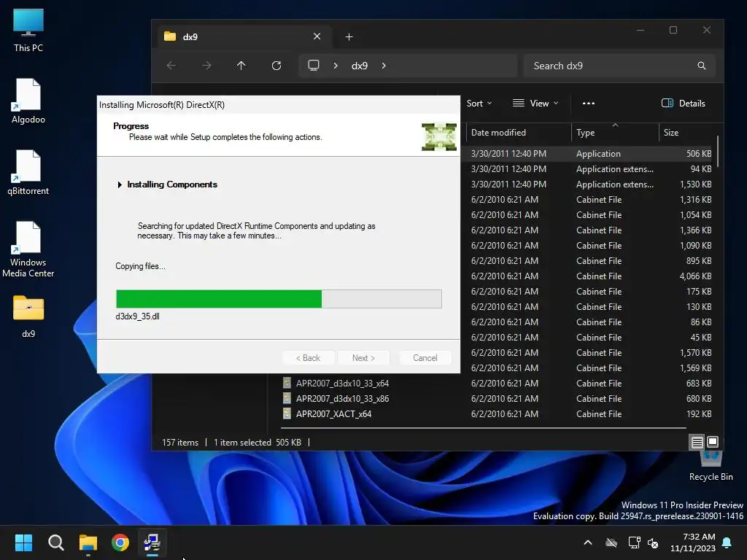Click the Next button in DirectX setup
The height and width of the screenshot is (560, 747).
pos(363,357)
